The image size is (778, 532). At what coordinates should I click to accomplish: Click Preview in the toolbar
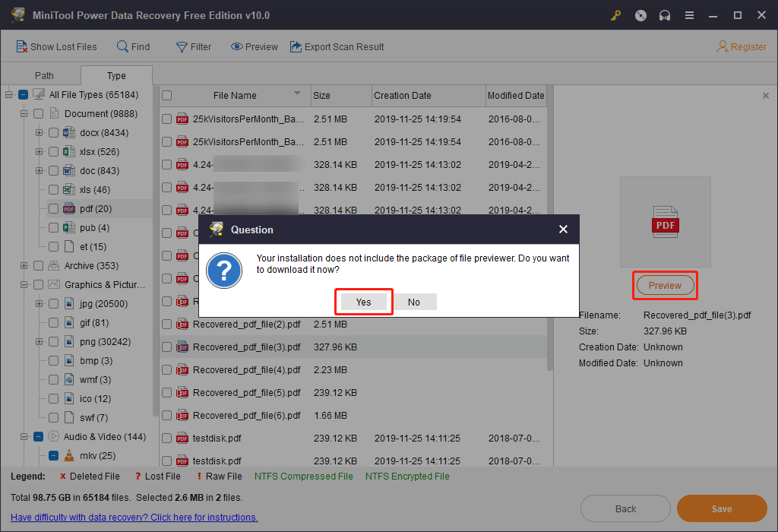coord(254,46)
